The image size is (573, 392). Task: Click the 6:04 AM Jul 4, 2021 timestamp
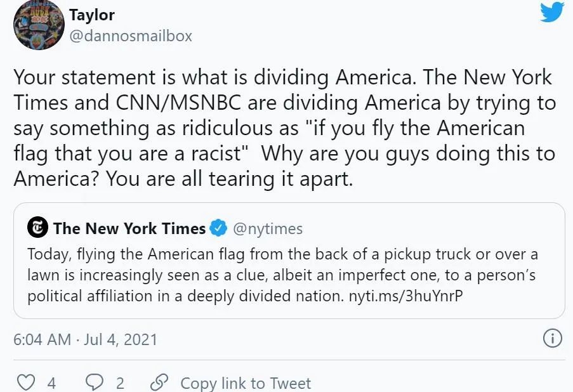(85, 339)
